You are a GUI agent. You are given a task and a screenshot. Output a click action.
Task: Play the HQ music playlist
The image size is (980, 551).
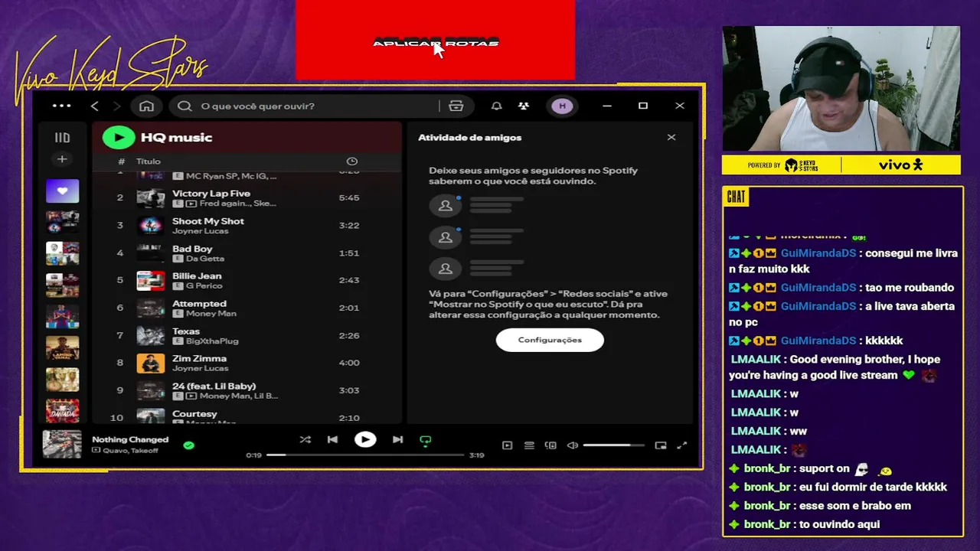click(119, 137)
